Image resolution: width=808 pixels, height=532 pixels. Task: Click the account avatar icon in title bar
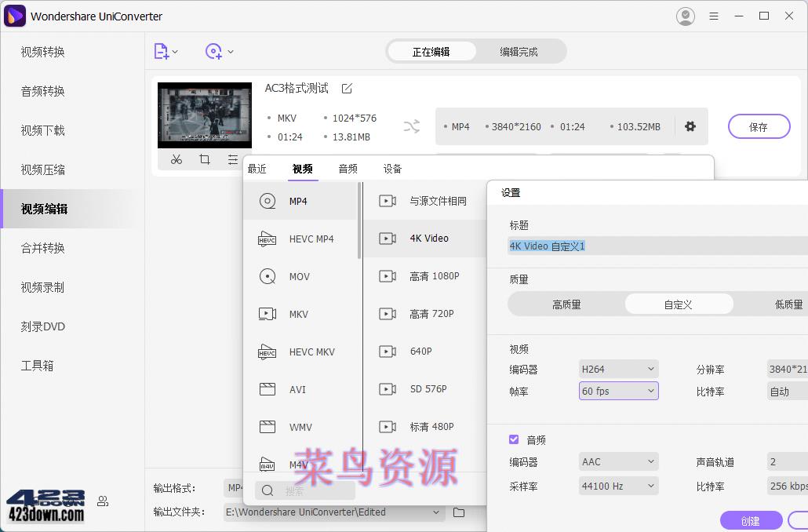[x=685, y=16]
